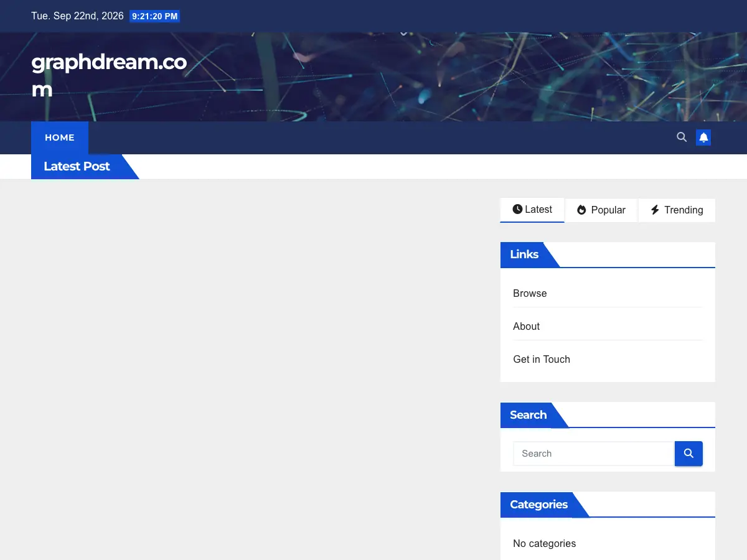Switch to the Popular tab
The height and width of the screenshot is (560, 747).
point(601,210)
